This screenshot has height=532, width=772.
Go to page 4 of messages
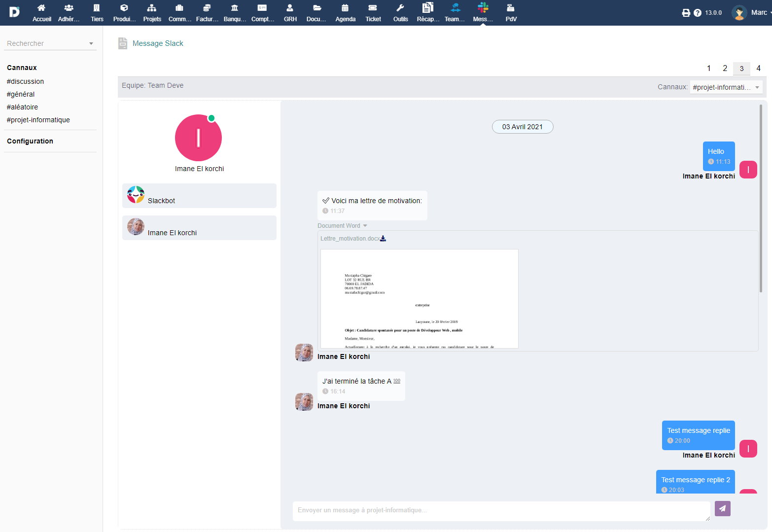tap(759, 69)
